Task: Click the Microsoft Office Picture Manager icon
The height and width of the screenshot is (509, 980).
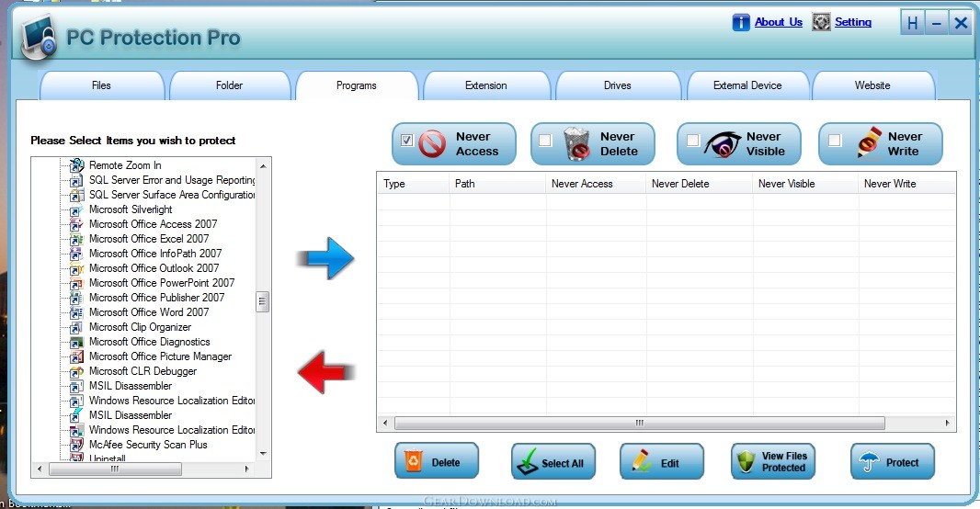Action: pos(76,356)
